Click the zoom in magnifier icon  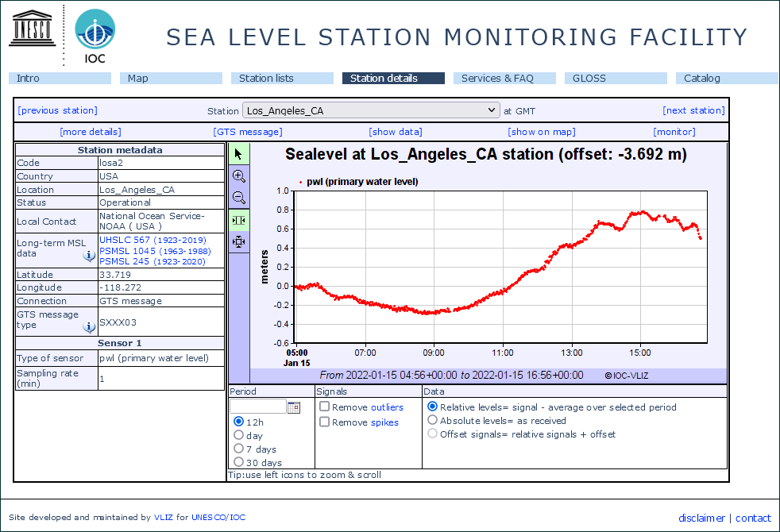(x=239, y=176)
